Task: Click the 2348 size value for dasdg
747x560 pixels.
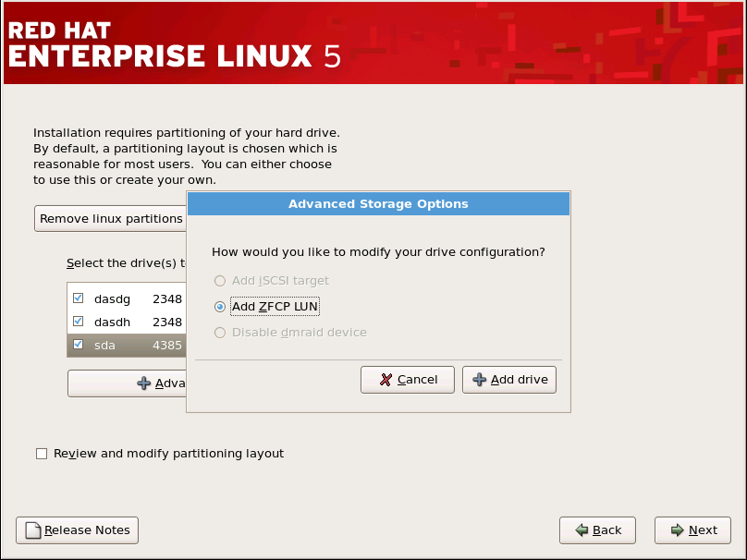Action: click(x=167, y=299)
